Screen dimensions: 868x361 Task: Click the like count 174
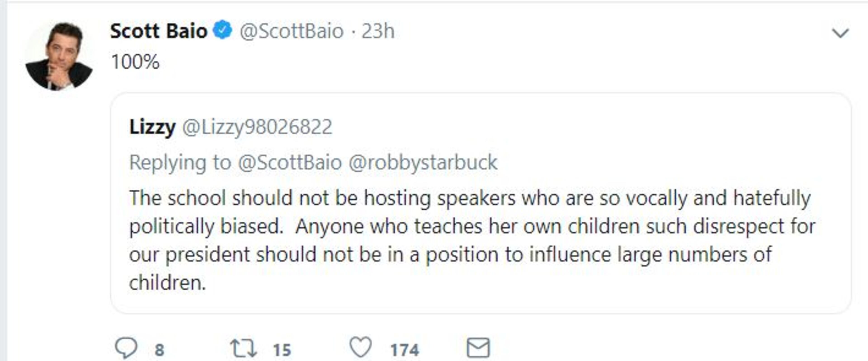pos(404,350)
